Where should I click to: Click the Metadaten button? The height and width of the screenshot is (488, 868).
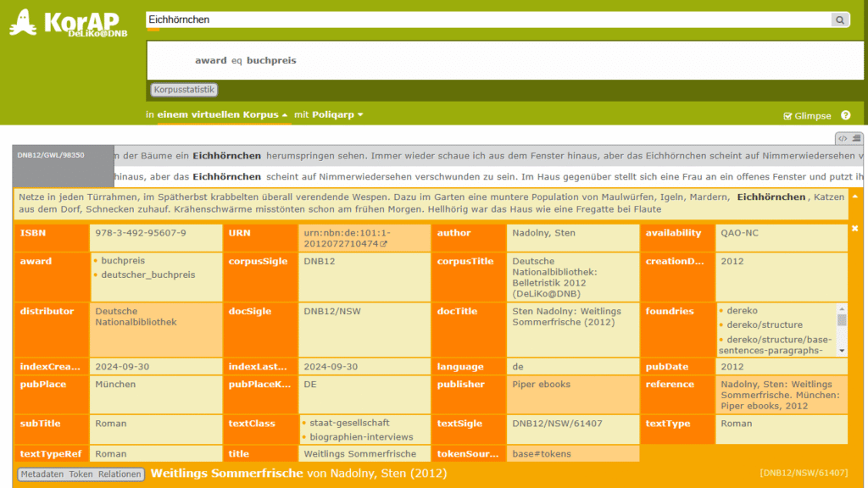pos(42,474)
